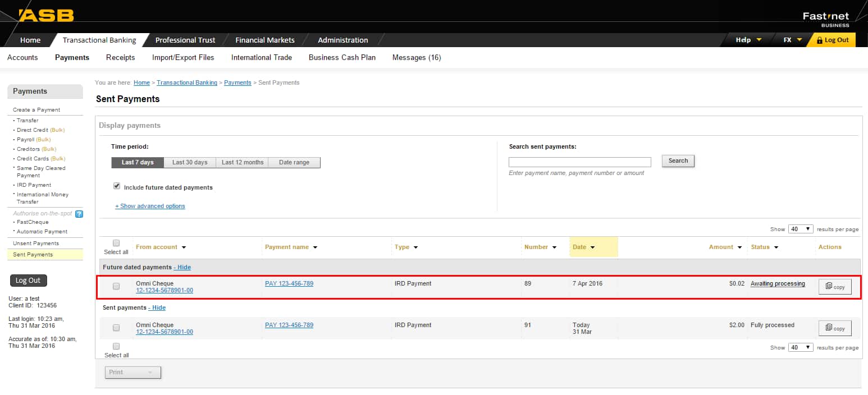This screenshot has width=868, height=395.
Task: Open the top results per page dropdown
Action: [x=800, y=229]
